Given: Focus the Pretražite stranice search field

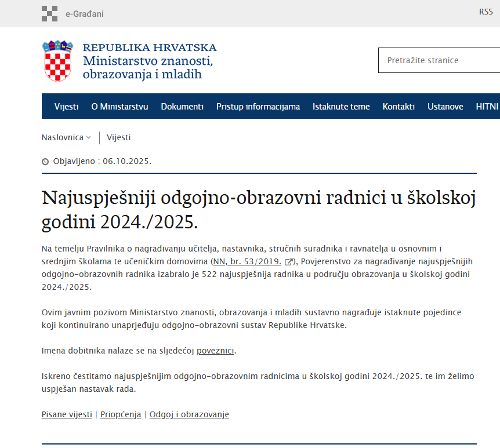Looking at the screenshot, I should pyautogui.click(x=438, y=60).
